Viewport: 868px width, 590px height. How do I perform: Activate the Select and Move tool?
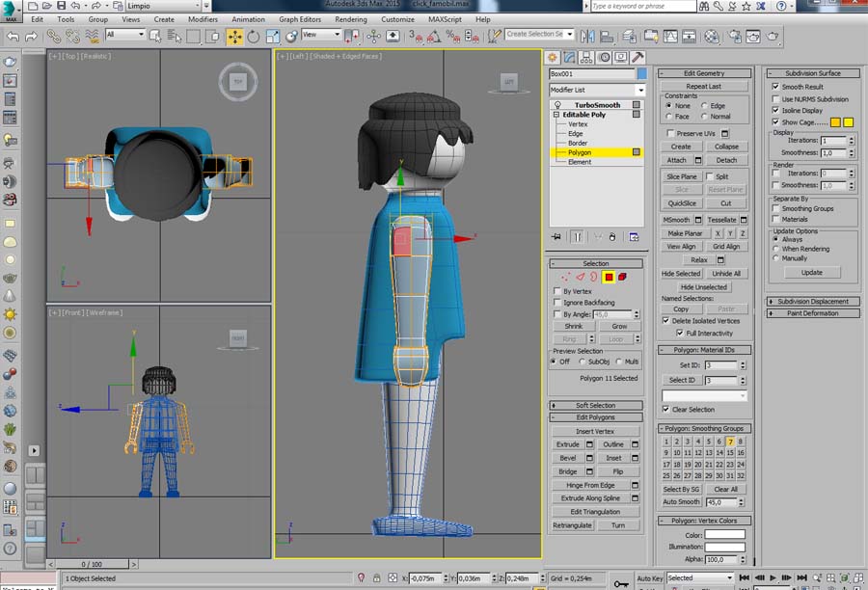tap(235, 37)
